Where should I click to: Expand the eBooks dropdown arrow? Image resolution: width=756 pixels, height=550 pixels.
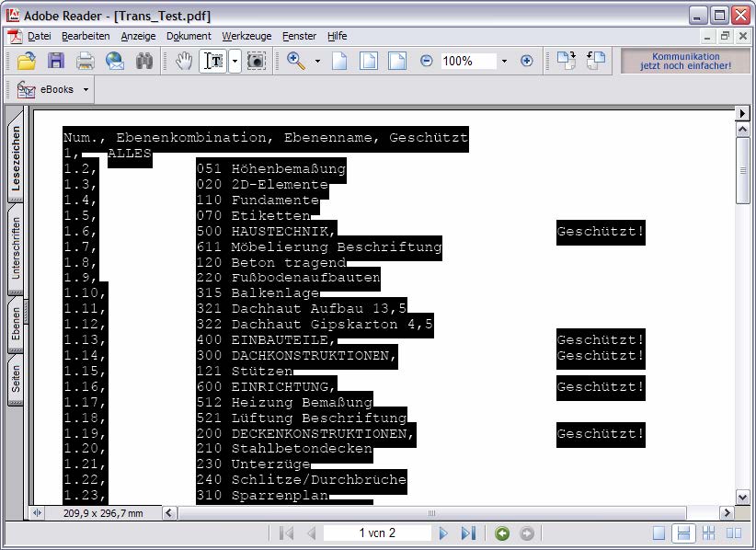coord(86,89)
